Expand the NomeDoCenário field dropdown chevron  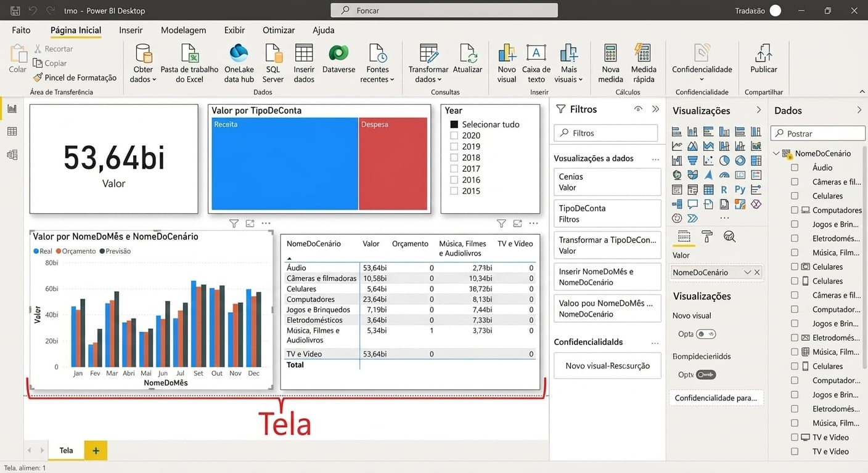click(x=747, y=272)
